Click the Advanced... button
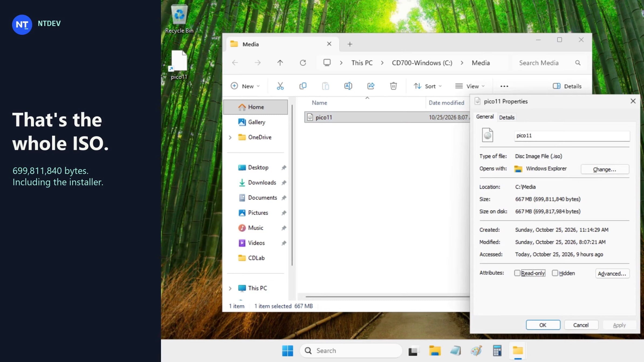The height and width of the screenshot is (362, 644). (612, 274)
